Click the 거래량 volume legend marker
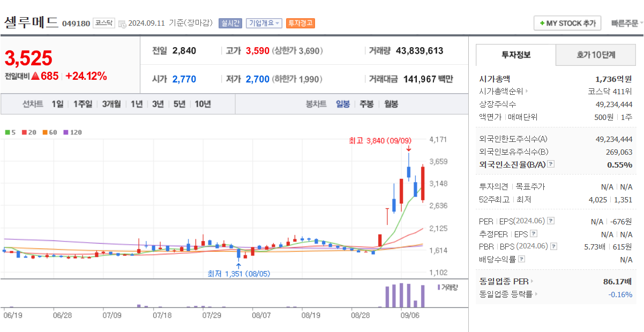 coord(448,288)
